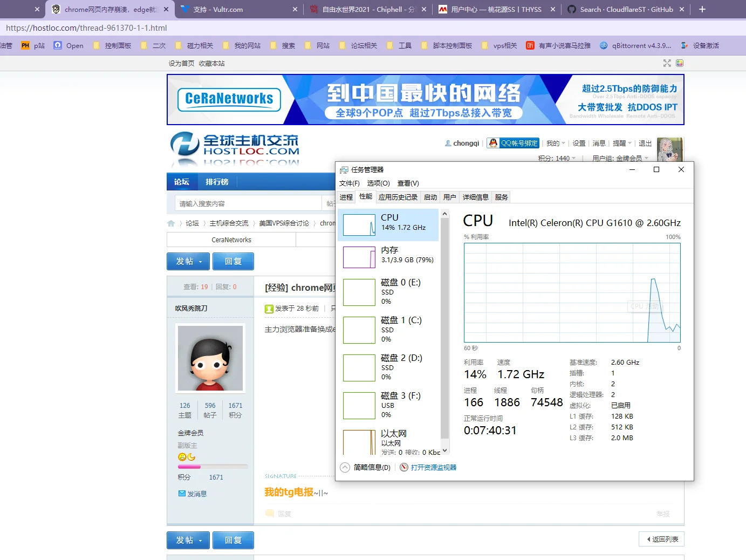Open the 脚本控制面板 bookmark folder
The height and width of the screenshot is (560, 746).
[x=447, y=46]
